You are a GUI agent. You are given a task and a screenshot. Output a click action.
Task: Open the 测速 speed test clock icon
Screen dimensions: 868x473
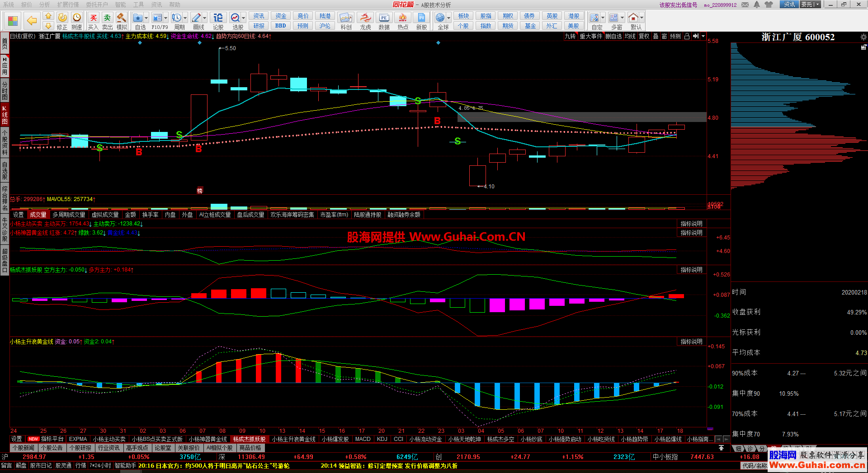point(77,21)
